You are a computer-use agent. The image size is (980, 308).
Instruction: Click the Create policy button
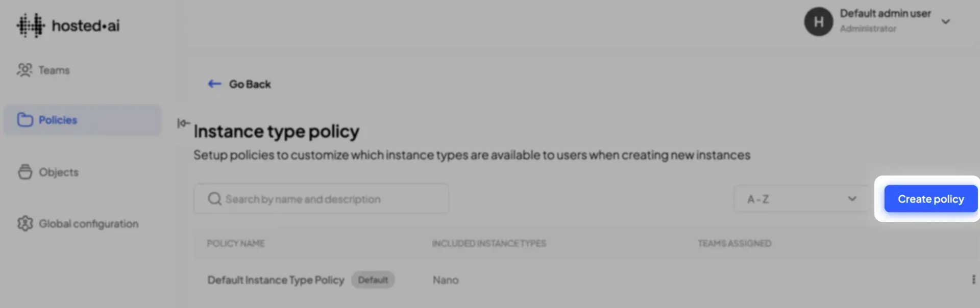click(930, 199)
